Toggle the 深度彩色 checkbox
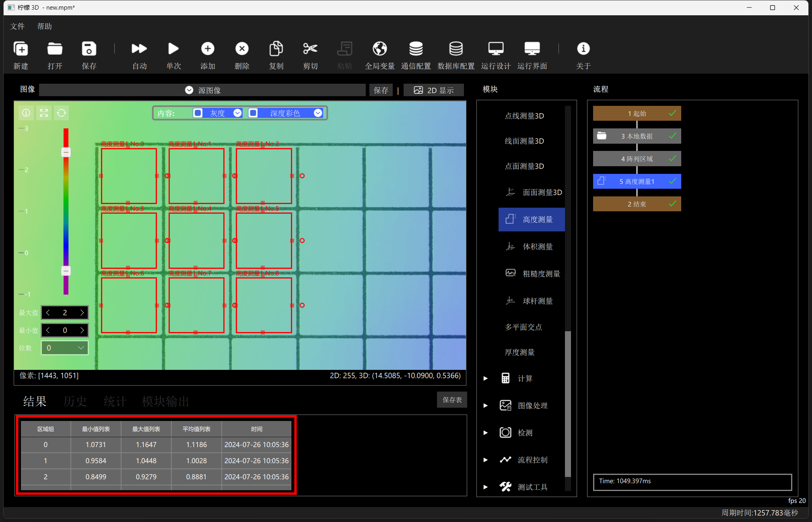 point(253,113)
